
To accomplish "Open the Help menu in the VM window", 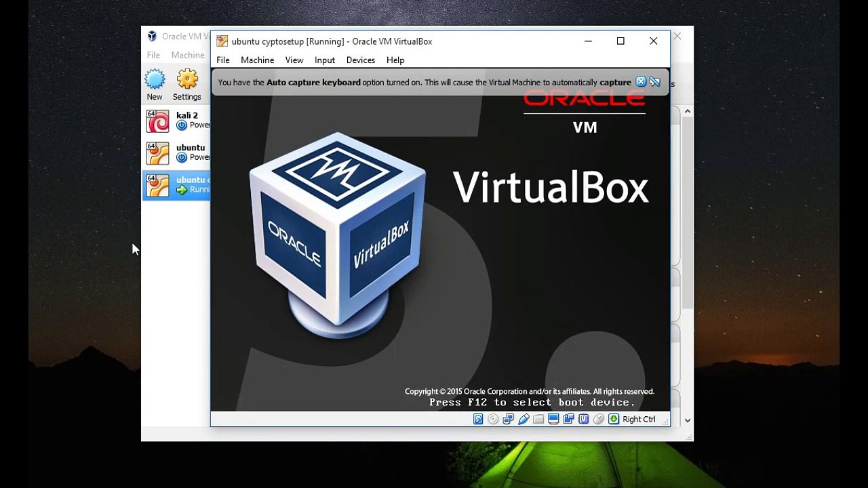I will coord(395,60).
